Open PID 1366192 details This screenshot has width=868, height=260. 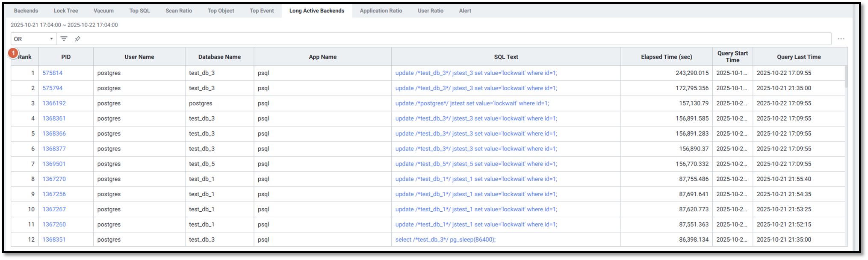pos(54,103)
